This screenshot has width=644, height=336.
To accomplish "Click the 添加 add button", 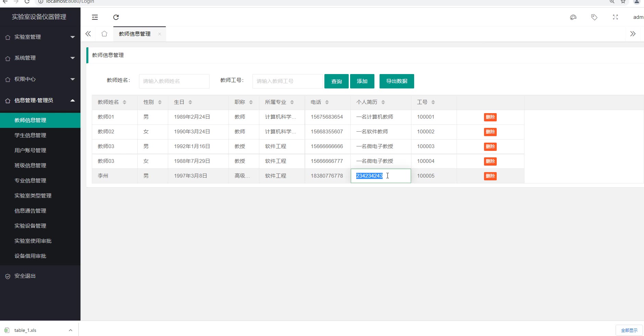I will [x=362, y=81].
